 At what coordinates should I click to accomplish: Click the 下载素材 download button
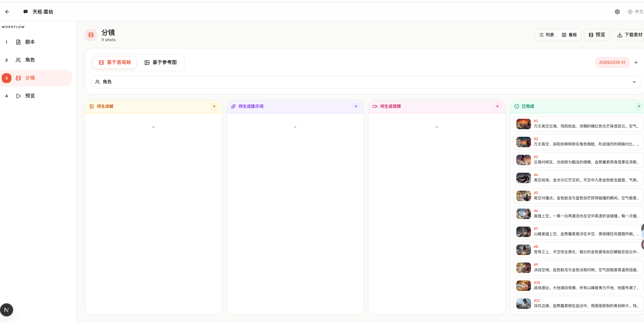(x=630, y=35)
